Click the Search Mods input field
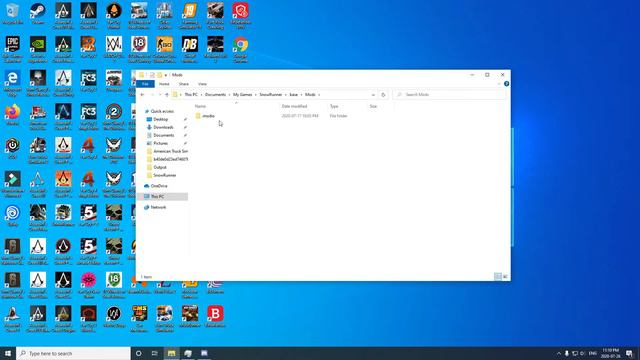 pyautogui.click(x=449, y=95)
